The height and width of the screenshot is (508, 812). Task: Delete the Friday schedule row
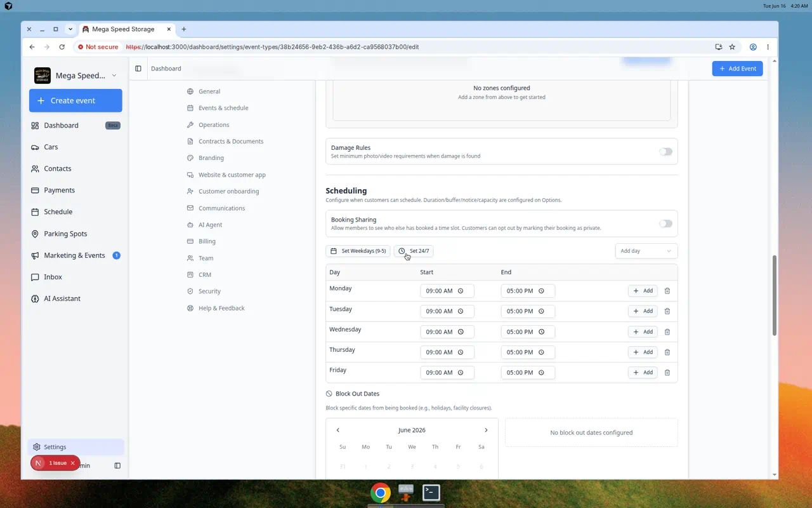click(x=667, y=372)
